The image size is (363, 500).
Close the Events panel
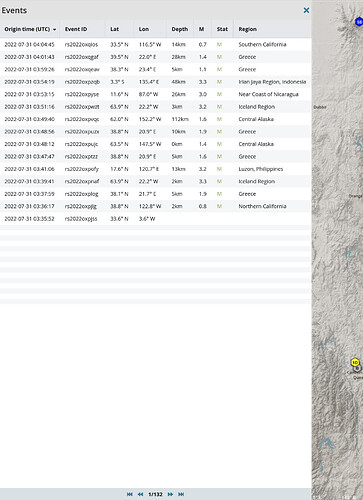pyautogui.click(x=306, y=10)
